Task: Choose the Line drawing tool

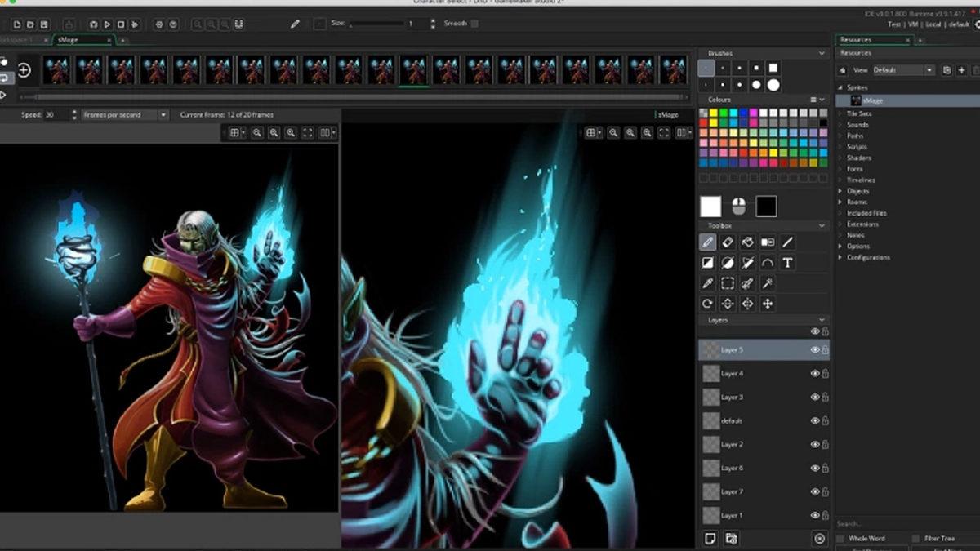Action: (787, 242)
